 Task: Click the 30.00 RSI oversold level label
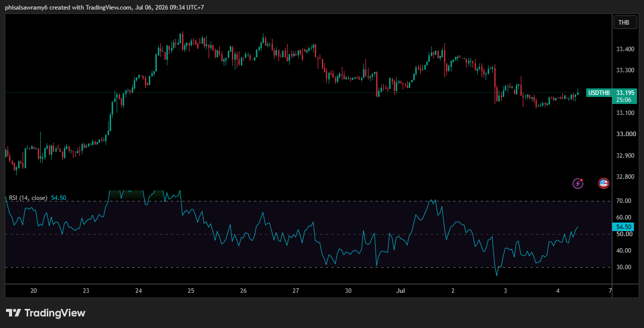tap(624, 267)
